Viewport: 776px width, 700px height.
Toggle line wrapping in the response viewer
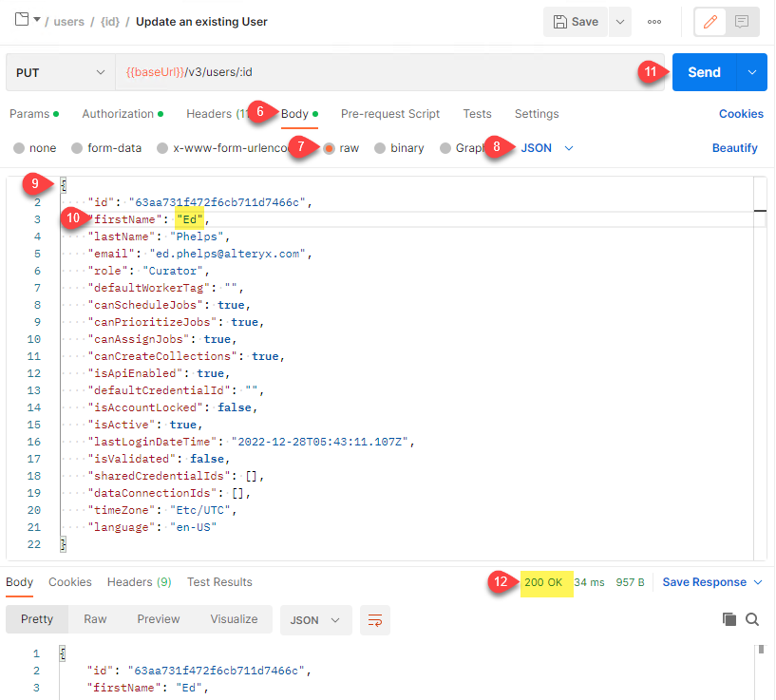[376, 618]
